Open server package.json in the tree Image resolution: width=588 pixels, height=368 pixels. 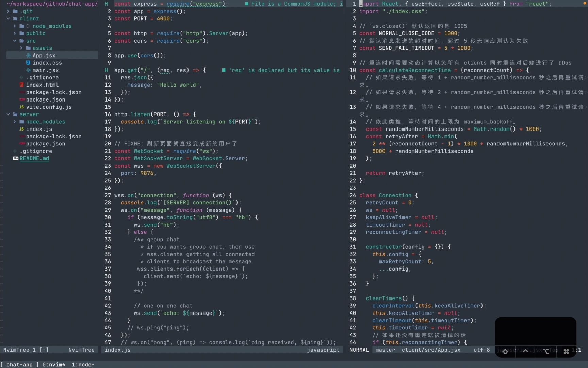click(46, 144)
